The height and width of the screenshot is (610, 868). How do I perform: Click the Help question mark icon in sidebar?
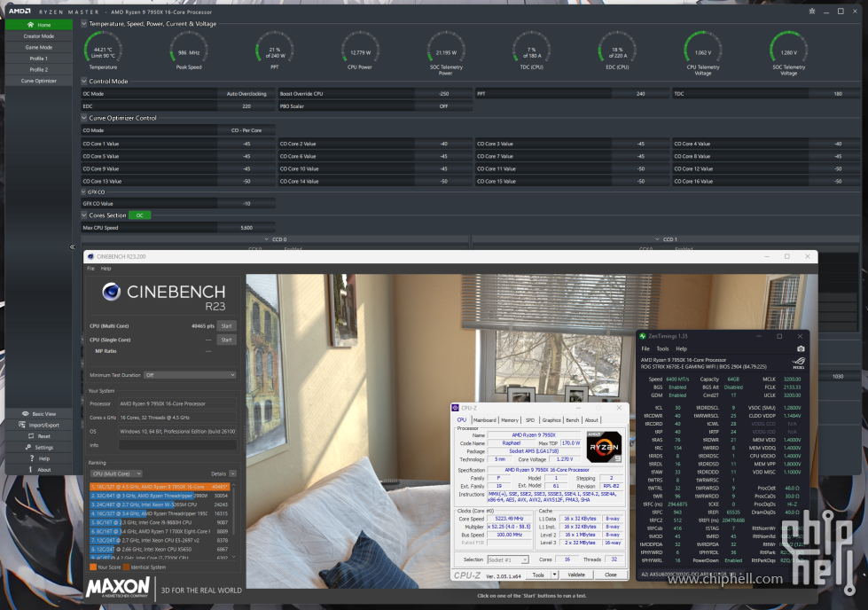[x=32, y=458]
